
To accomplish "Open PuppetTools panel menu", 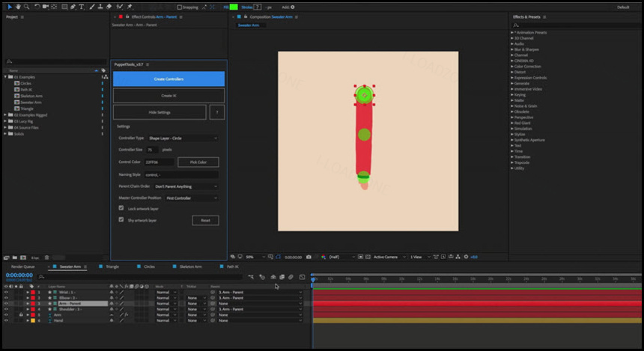I will (148, 64).
